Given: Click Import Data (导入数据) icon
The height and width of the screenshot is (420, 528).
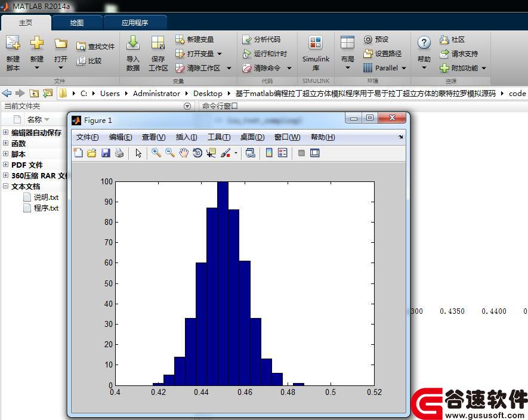Looking at the screenshot, I should (x=132, y=43).
